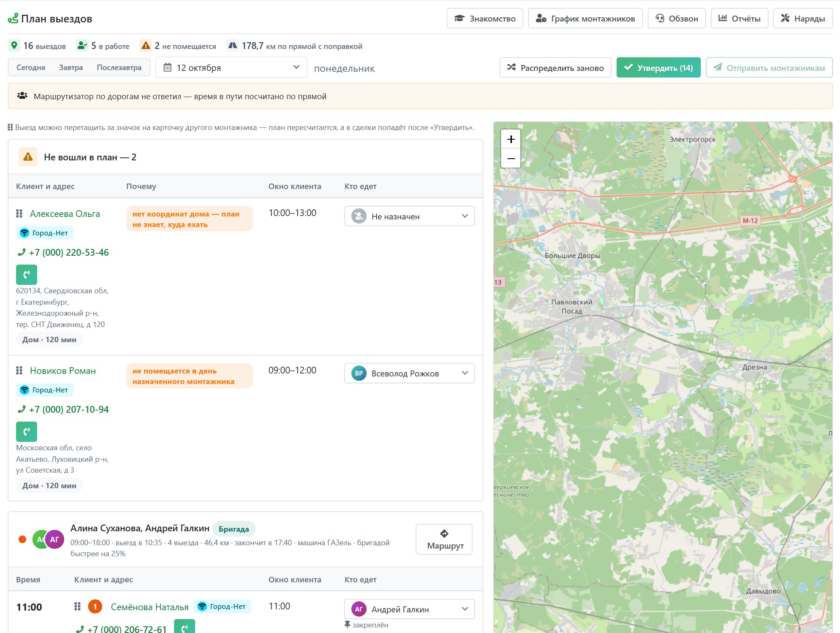The width and height of the screenshot is (840, 633).
Task: Open client link Семёнова Наталья
Action: click(x=150, y=607)
